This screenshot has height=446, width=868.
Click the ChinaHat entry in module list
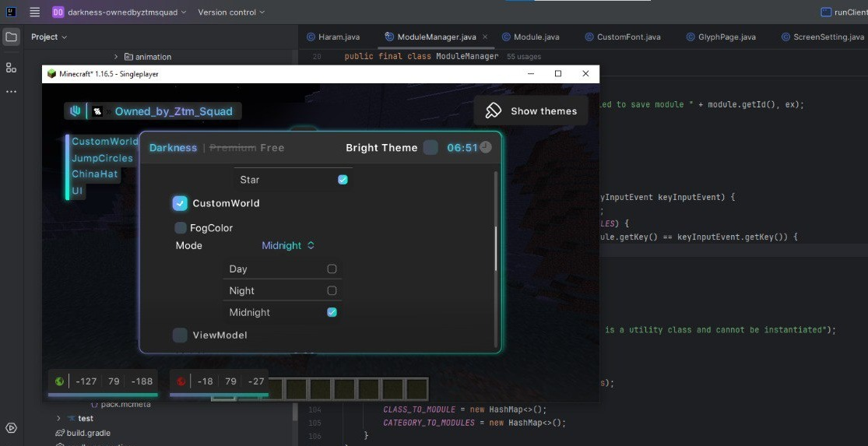tap(95, 174)
